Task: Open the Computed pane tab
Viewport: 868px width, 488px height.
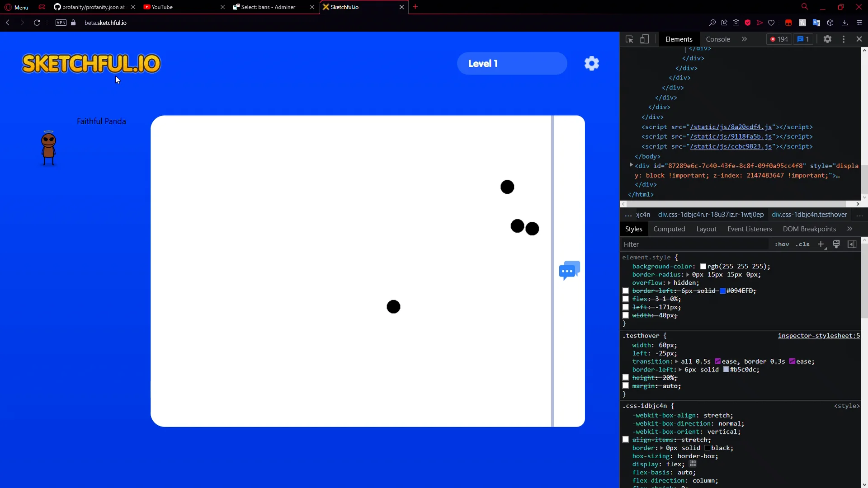Action: 669,229
